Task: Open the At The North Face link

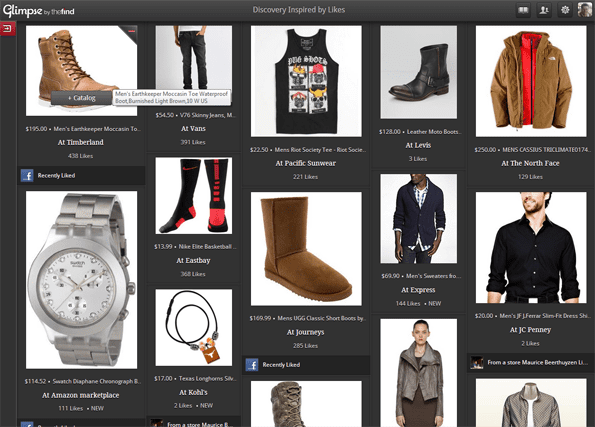Action: 530,163
